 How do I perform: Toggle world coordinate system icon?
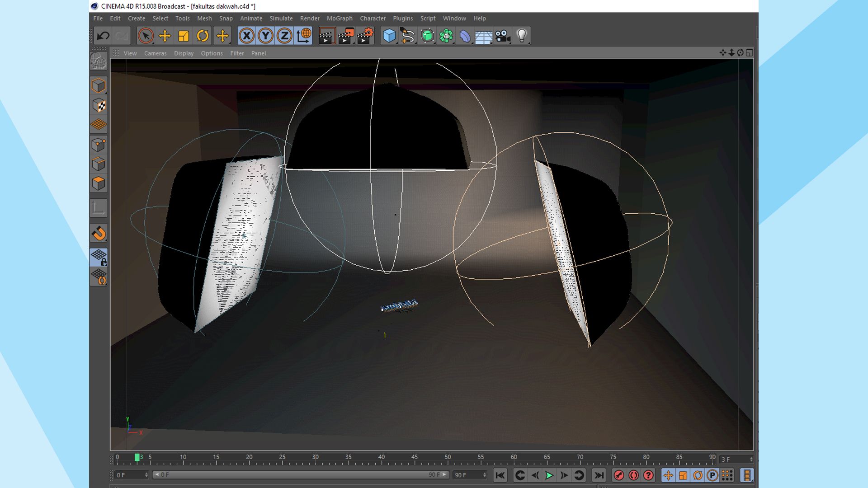(x=303, y=36)
